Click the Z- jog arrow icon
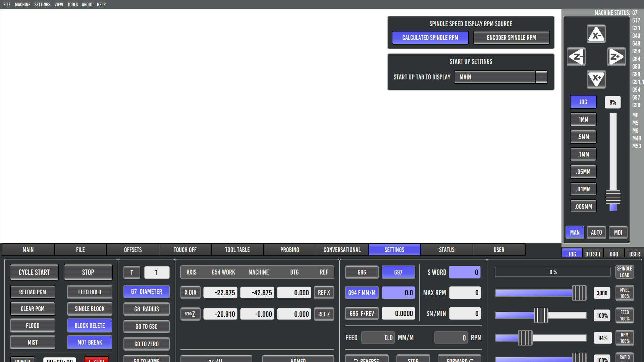644x362 pixels. (x=576, y=57)
